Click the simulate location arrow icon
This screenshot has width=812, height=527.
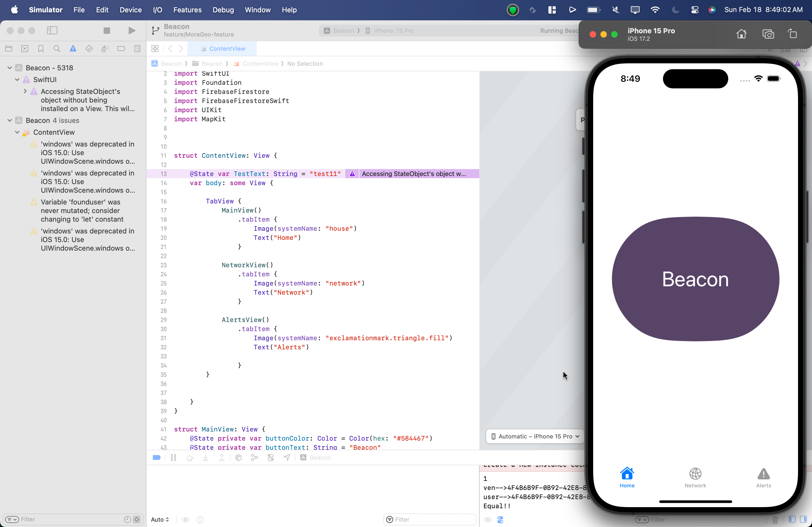click(287, 458)
